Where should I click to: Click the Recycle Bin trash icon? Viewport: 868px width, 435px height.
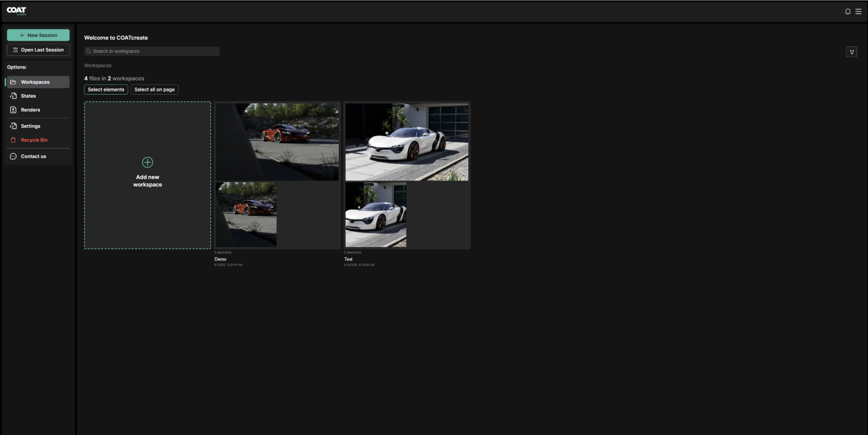coord(13,140)
